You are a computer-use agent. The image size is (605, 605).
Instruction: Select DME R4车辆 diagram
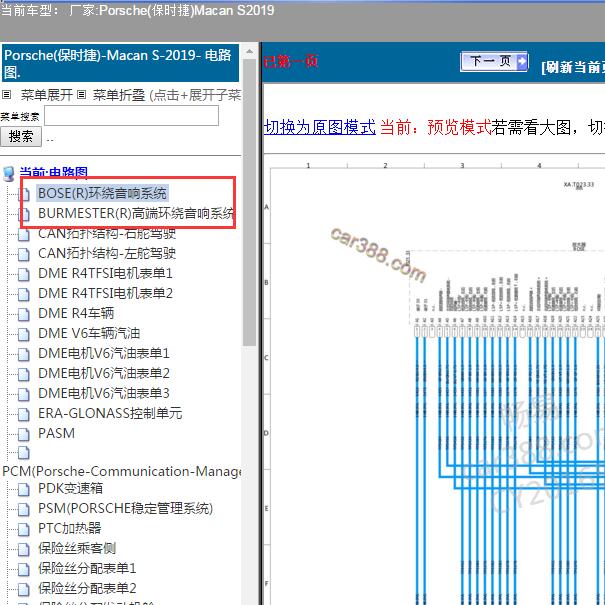pyautogui.click(x=76, y=313)
